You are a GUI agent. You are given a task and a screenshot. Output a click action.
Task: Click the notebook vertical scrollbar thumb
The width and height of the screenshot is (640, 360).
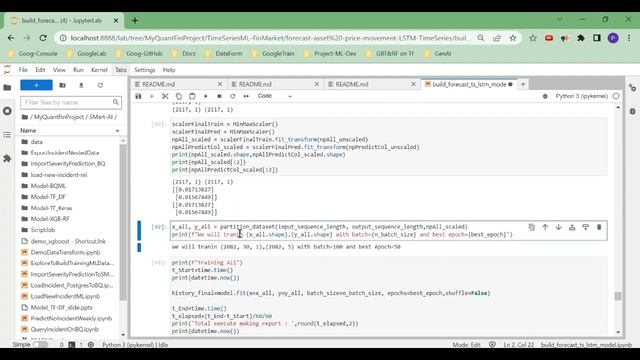click(x=618, y=296)
